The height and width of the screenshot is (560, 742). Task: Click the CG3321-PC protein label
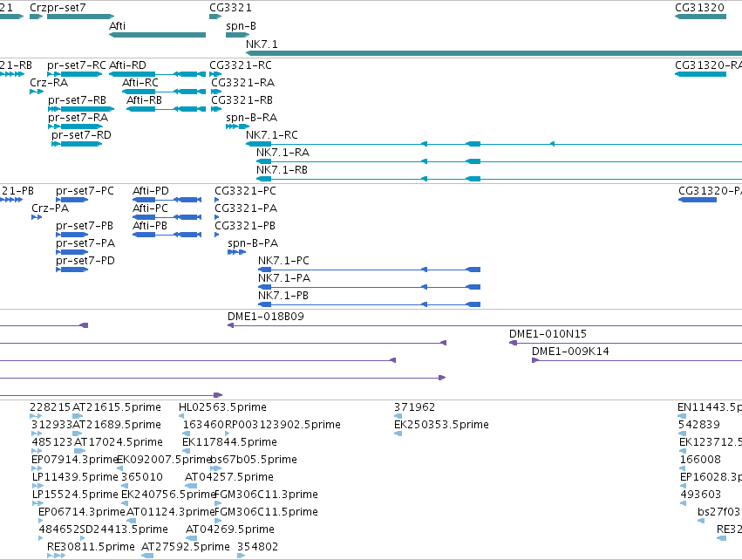[x=246, y=191]
